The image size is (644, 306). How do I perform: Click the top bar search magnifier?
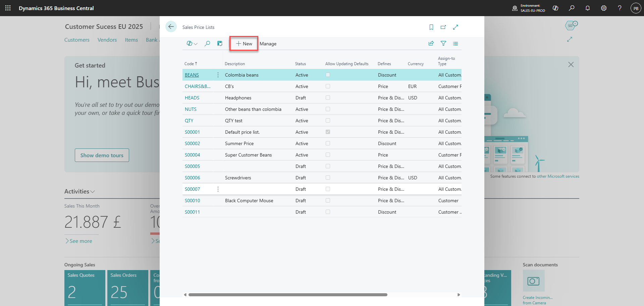(x=572, y=8)
